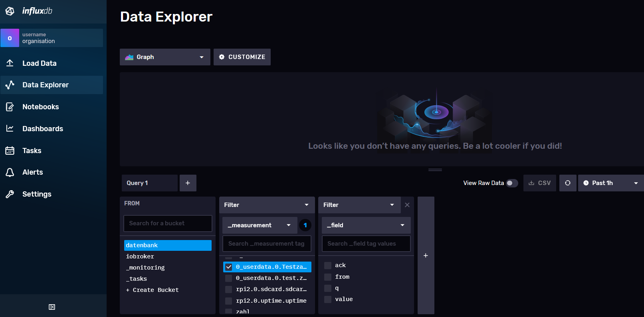Click the organisation name label

coord(39,41)
